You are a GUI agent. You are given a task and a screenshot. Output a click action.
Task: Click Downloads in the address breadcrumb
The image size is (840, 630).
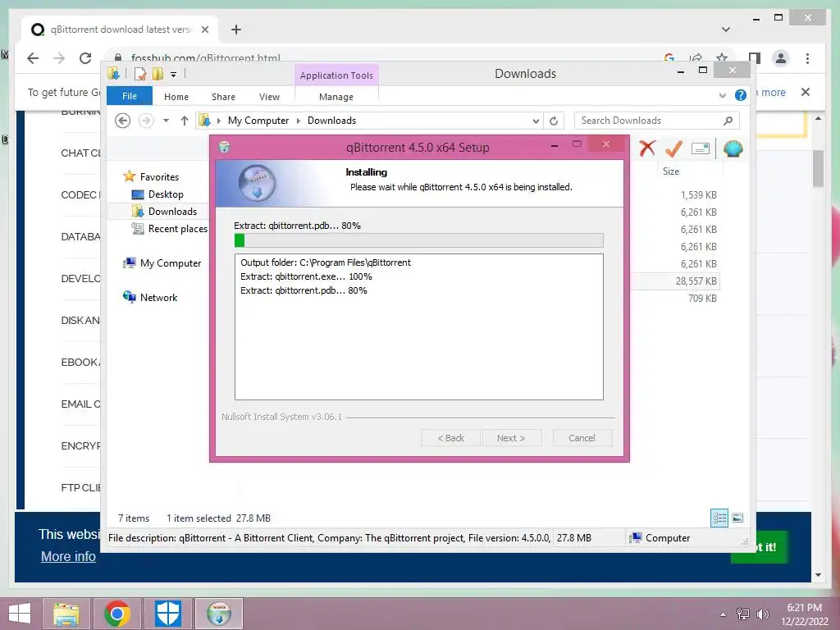pos(331,121)
